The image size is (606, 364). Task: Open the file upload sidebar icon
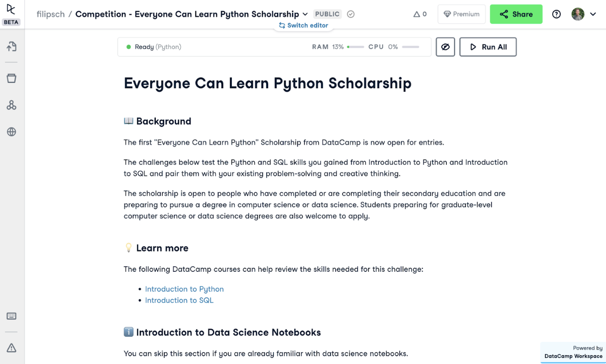coord(12,46)
